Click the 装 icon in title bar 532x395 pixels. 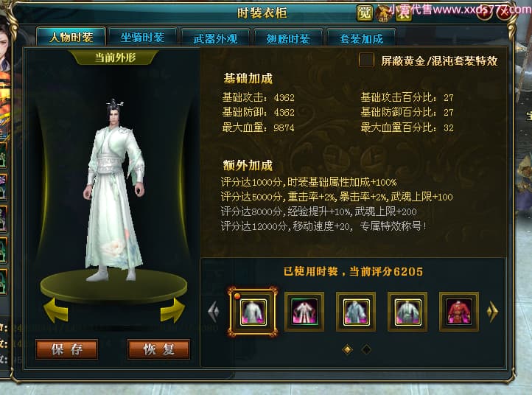click(x=403, y=13)
